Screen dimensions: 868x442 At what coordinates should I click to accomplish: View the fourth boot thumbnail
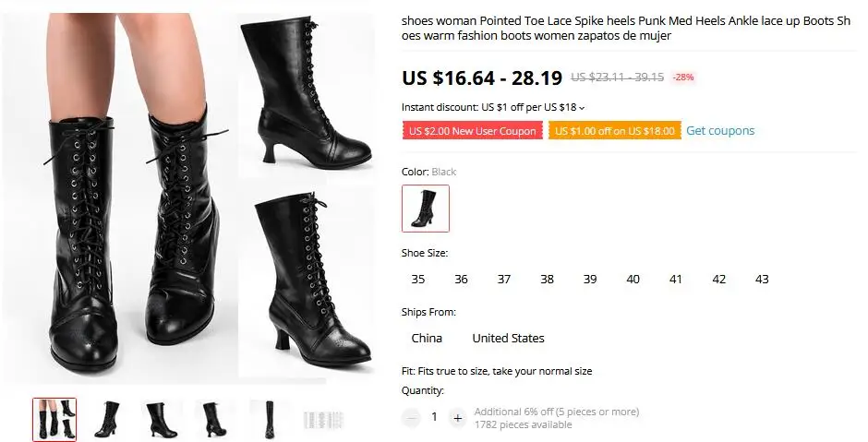(215, 419)
